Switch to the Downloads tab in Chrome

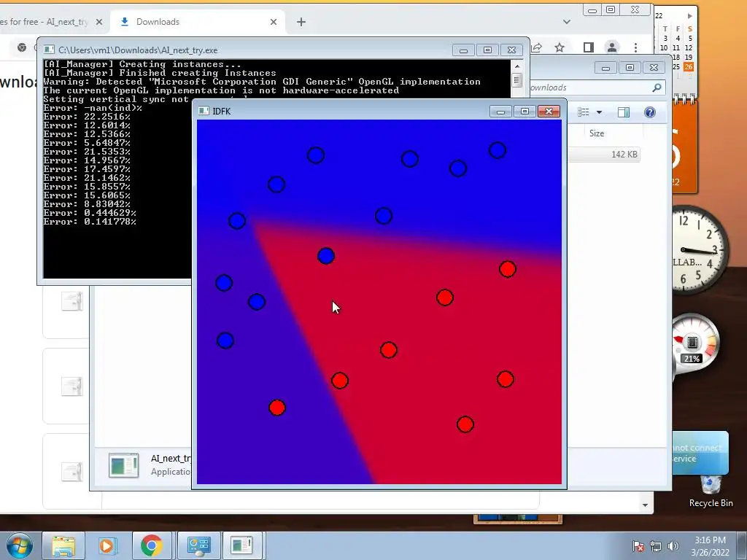click(198, 22)
